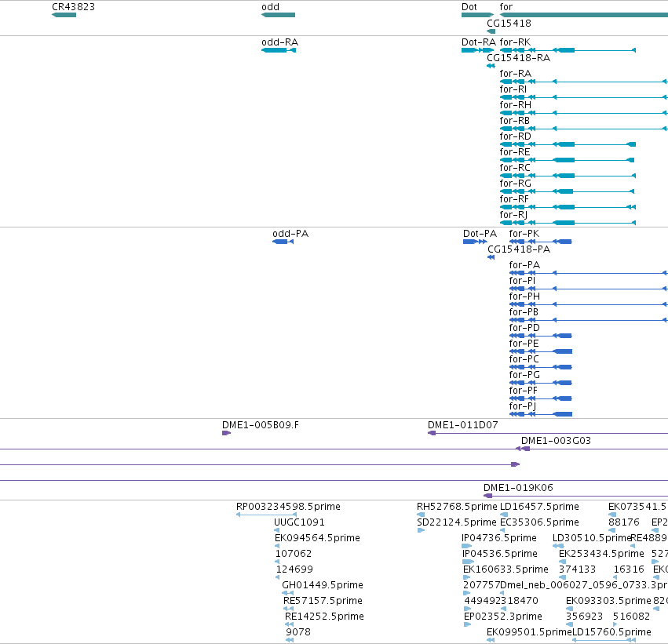Select the CR43823 gene feature
The image size is (668, 644).
[x=64, y=15]
